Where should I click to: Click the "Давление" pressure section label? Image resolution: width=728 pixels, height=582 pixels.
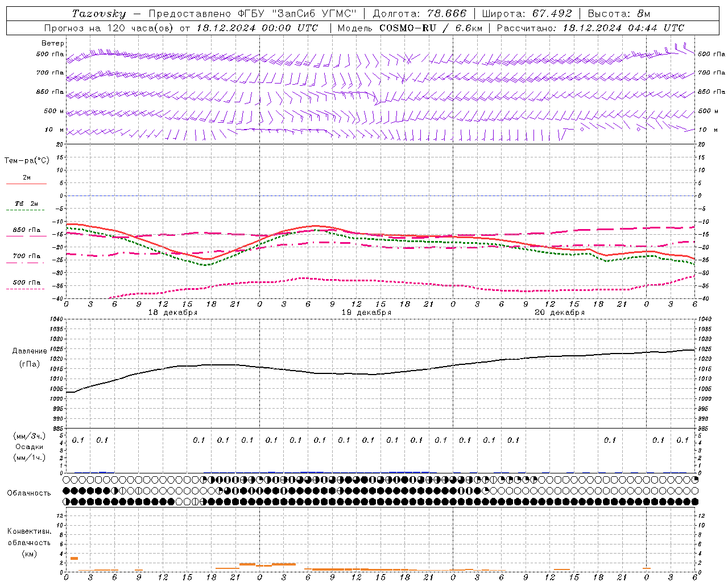tap(30, 351)
